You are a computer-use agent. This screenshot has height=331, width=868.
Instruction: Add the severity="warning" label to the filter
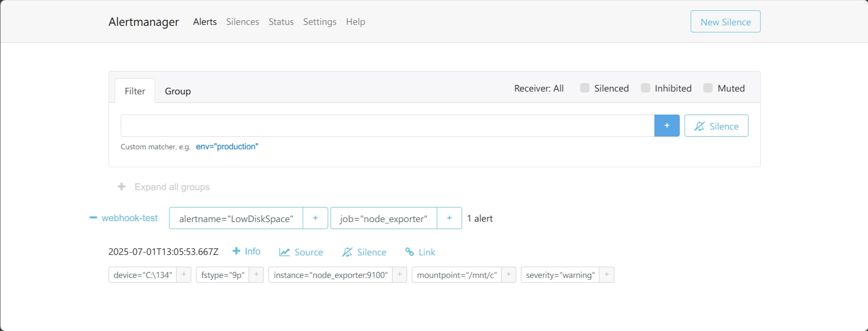607,275
